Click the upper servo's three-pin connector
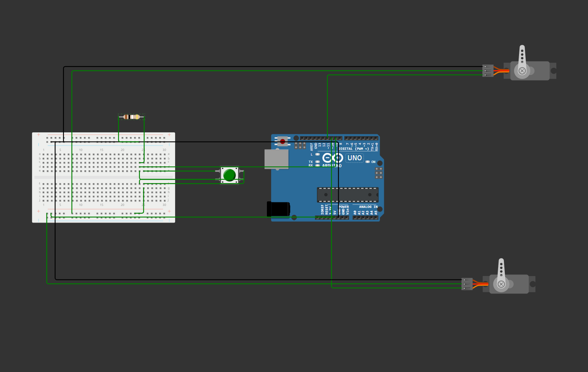Screen dimensions: 588x372 [488, 71]
